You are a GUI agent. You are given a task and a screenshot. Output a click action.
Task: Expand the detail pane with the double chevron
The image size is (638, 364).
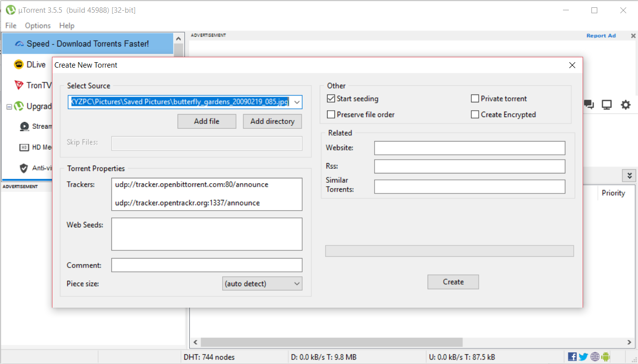(629, 175)
